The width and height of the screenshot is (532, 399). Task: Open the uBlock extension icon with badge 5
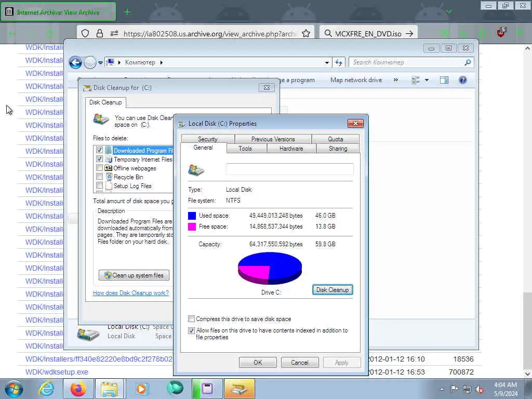point(501,33)
